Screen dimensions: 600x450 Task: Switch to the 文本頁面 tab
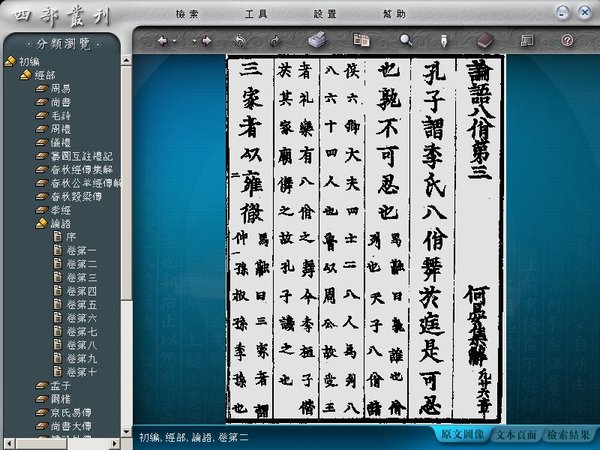tap(516, 435)
